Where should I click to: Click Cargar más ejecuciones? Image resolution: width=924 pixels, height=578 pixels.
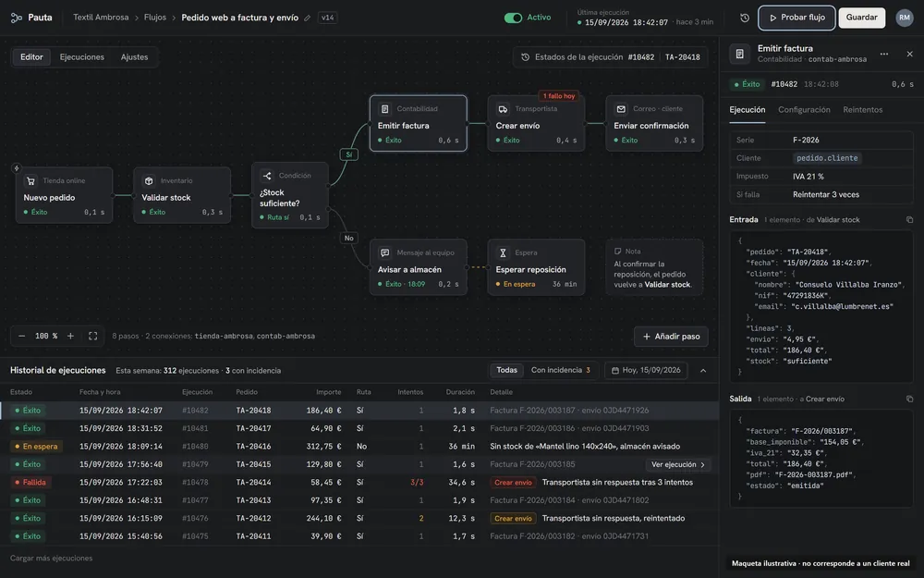51,558
